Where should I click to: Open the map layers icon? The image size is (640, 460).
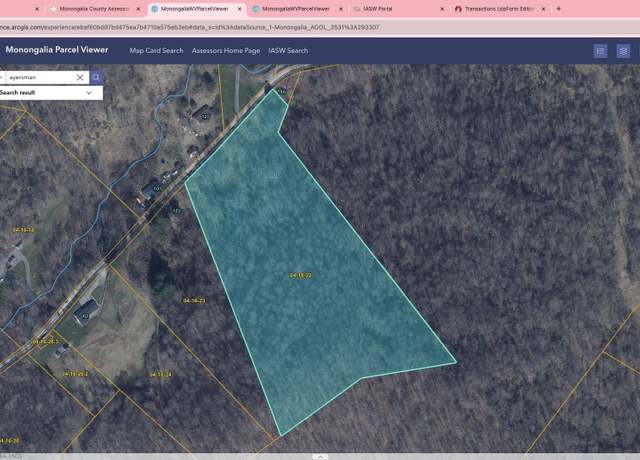click(623, 51)
